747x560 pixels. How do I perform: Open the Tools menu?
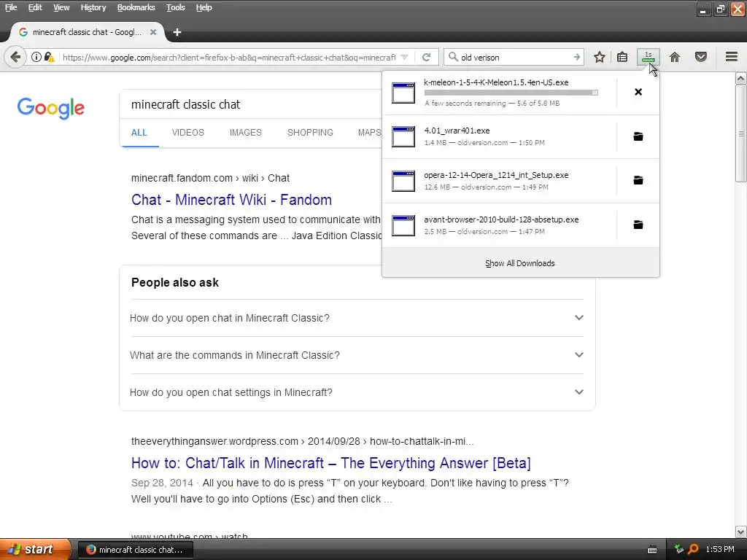point(175,7)
